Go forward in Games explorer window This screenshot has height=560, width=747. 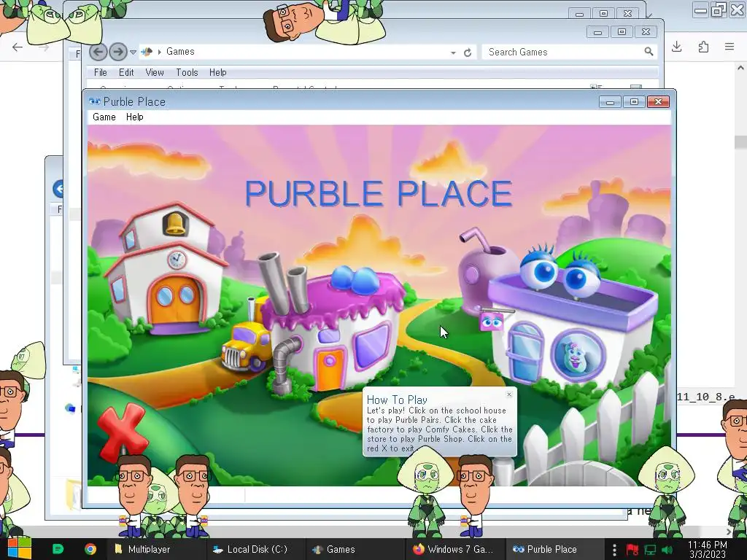point(117,52)
